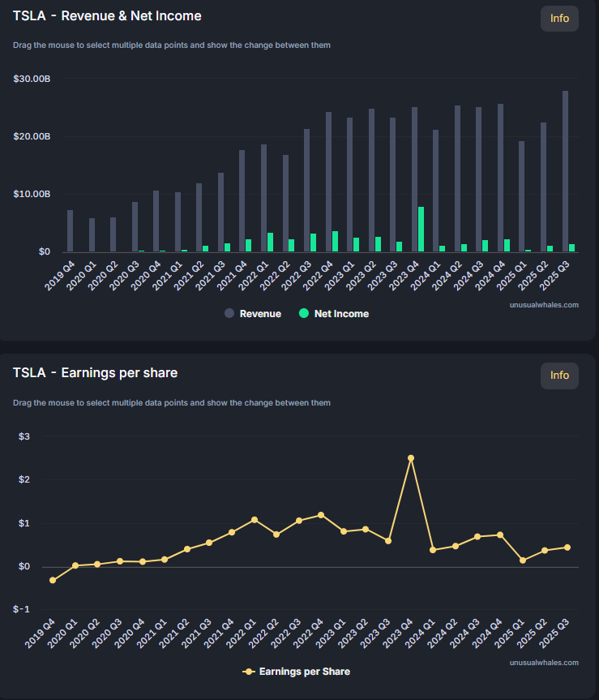Click the green Net Income legend dot
Viewport: 599px width, 700px height.
click(304, 314)
